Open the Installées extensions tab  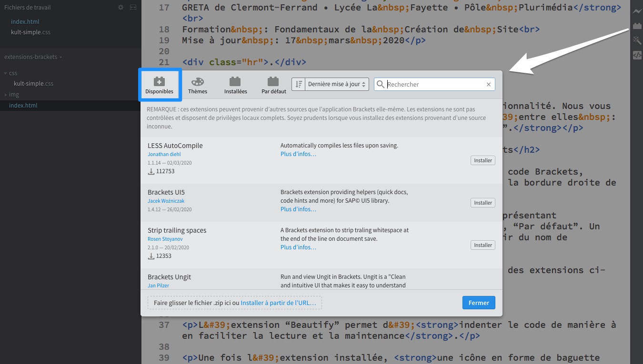point(235,85)
